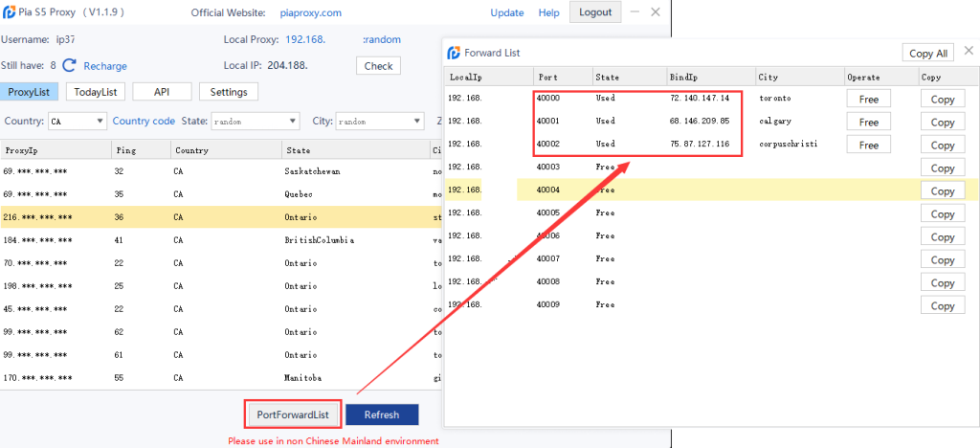Screen dimensions: 980x448
Task: Click the Recharge link
Action: tap(105, 66)
